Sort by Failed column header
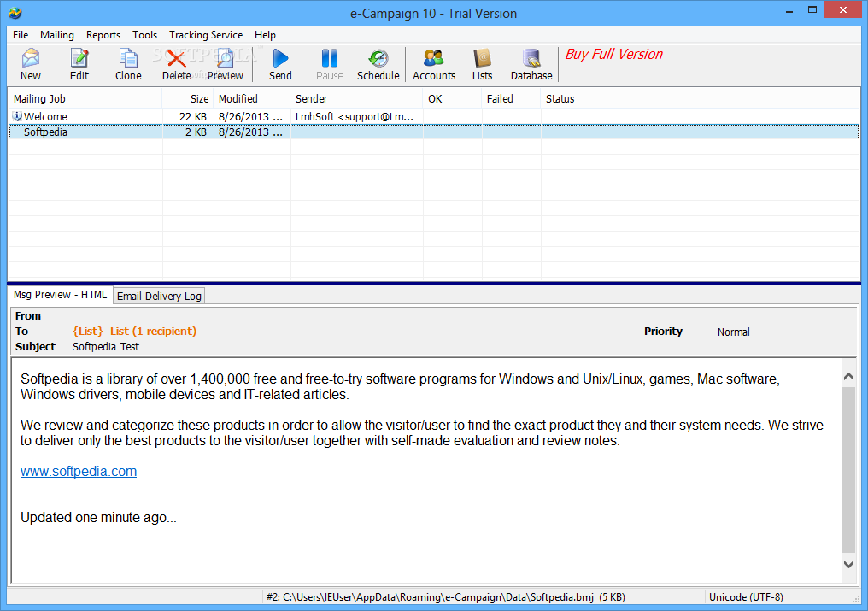This screenshot has height=611, width=868. [511, 98]
